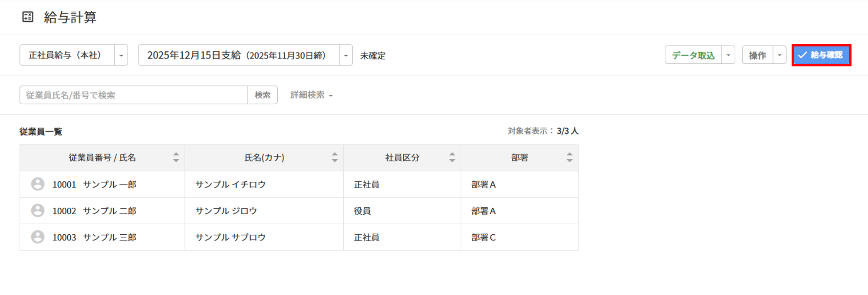Viewport: 868px width, 295px height.
Task: Click the green データ取込 button
Action: tap(693, 56)
